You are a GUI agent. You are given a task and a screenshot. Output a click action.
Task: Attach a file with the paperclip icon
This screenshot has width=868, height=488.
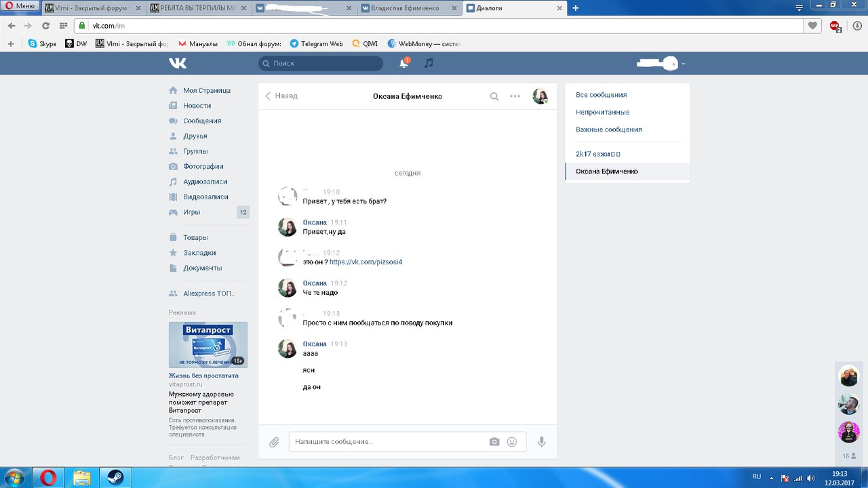[274, 442]
